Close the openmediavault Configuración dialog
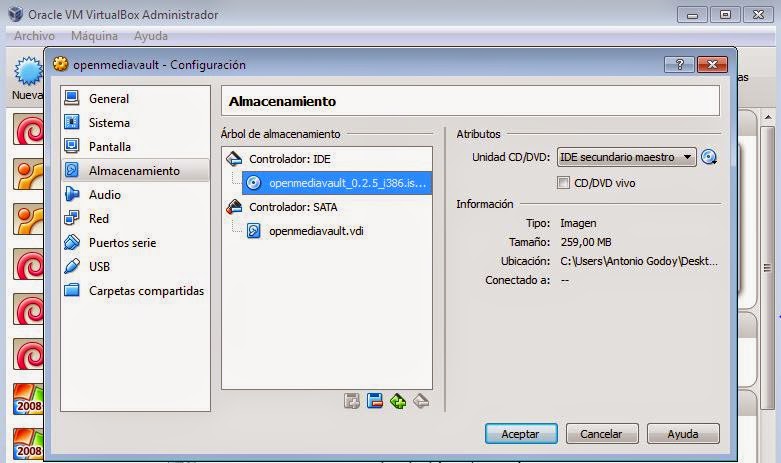This screenshot has height=463, width=781. (x=712, y=64)
